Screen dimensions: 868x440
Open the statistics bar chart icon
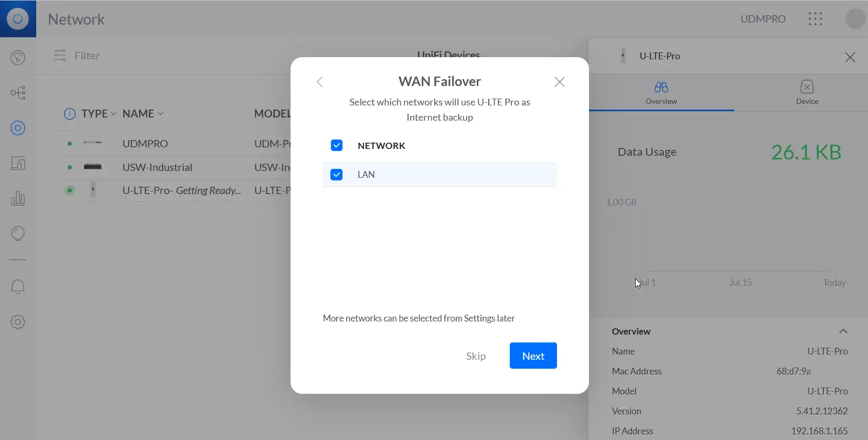point(18,198)
